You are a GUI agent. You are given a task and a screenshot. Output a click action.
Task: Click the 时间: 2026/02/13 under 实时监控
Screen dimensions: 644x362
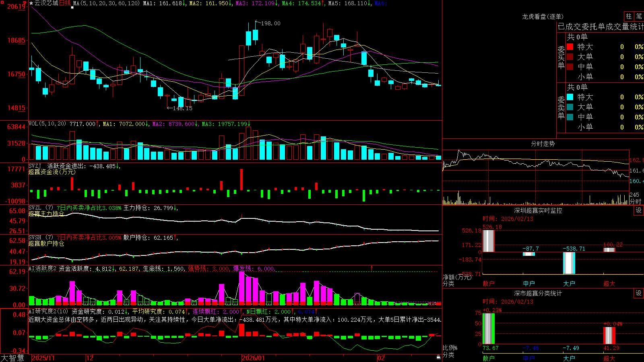508,219
